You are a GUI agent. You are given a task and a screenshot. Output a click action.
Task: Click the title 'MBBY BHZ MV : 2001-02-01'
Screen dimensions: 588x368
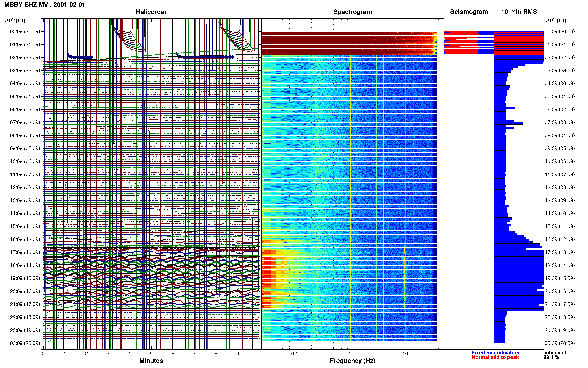pyautogui.click(x=45, y=5)
